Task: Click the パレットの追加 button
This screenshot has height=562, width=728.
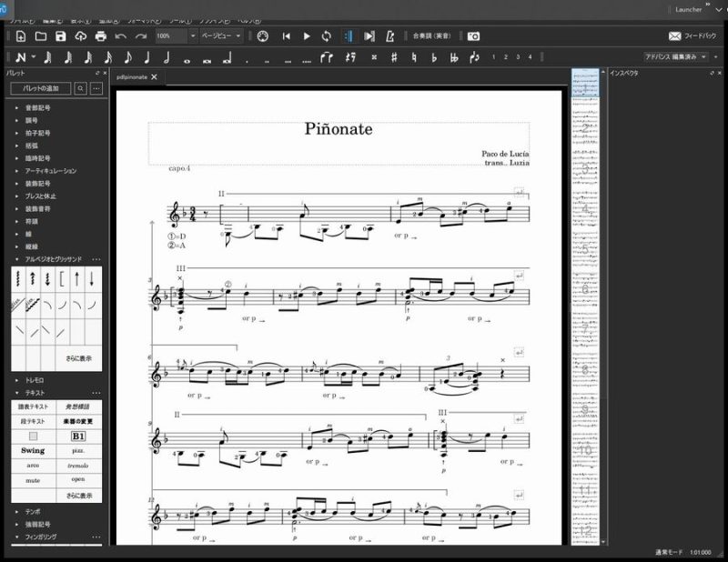Action: [40, 88]
